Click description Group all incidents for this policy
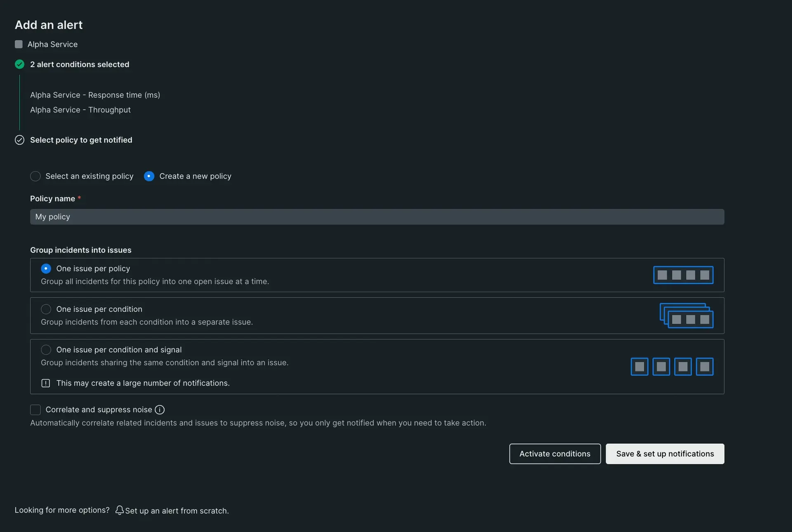792x532 pixels. click(155, 281)
